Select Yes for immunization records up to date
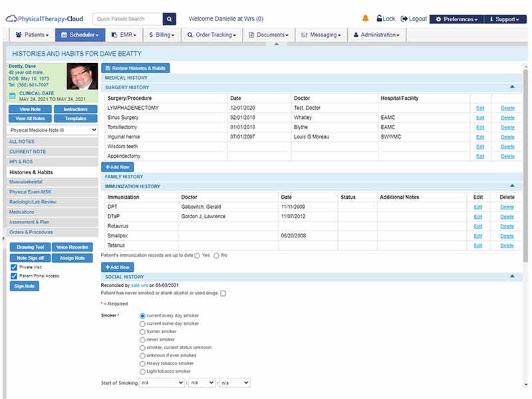 coord(197,255)
